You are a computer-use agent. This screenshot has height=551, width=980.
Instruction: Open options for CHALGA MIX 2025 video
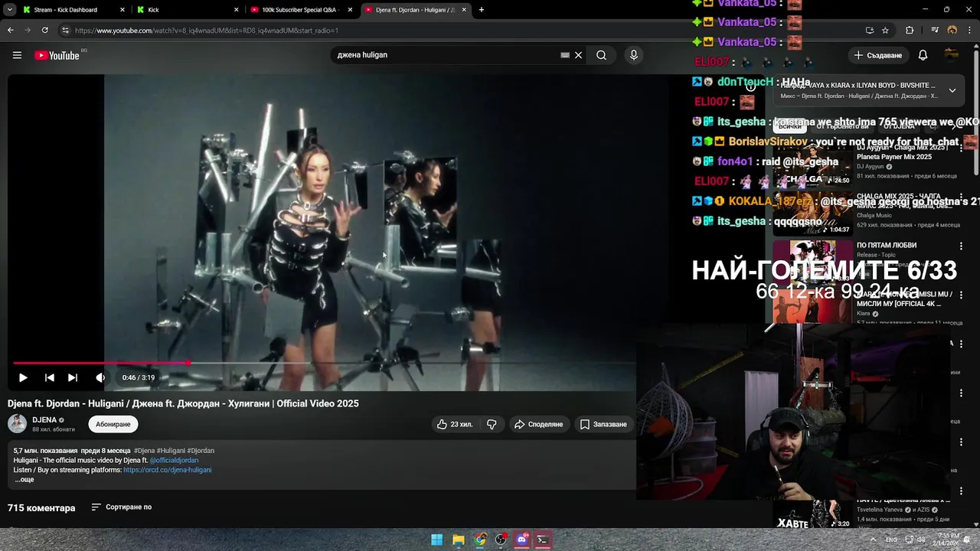(x=961, y=197)
